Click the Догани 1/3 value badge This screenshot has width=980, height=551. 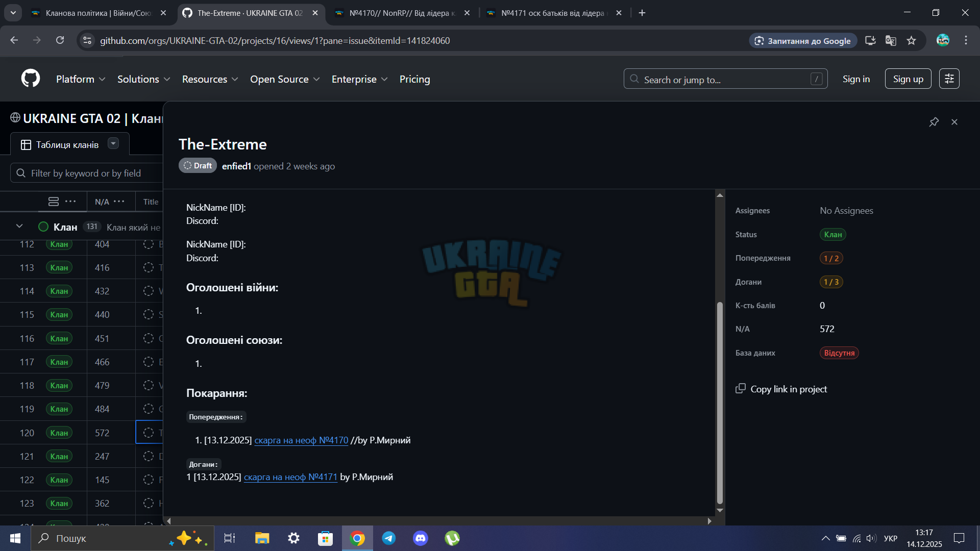(x=831, y=282)
